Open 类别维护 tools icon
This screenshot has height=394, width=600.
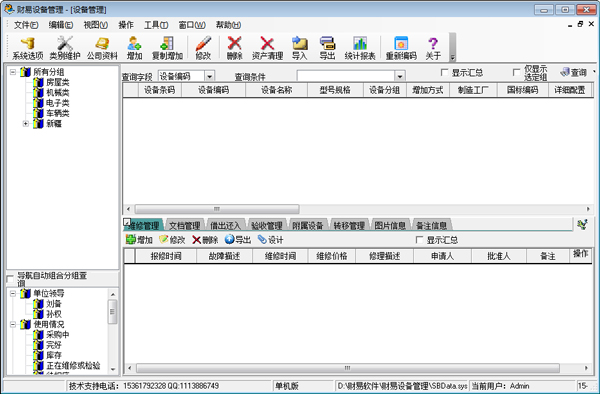point(65,48)
